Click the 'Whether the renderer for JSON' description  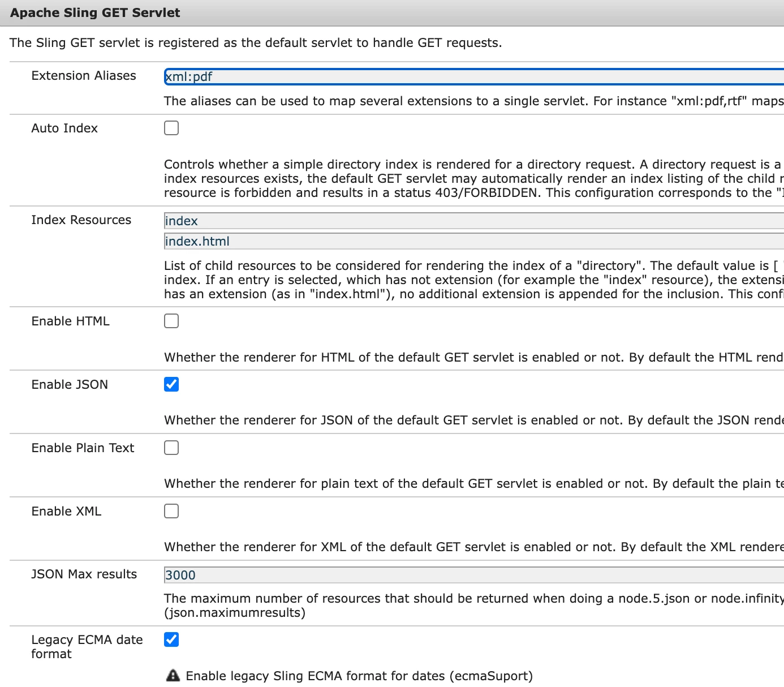click(x=474, y=420)
